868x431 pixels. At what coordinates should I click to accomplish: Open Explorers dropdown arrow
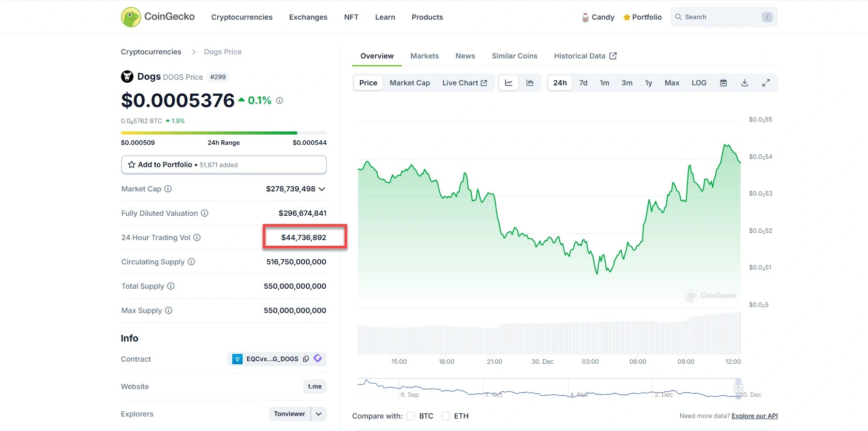click(319, 414)
